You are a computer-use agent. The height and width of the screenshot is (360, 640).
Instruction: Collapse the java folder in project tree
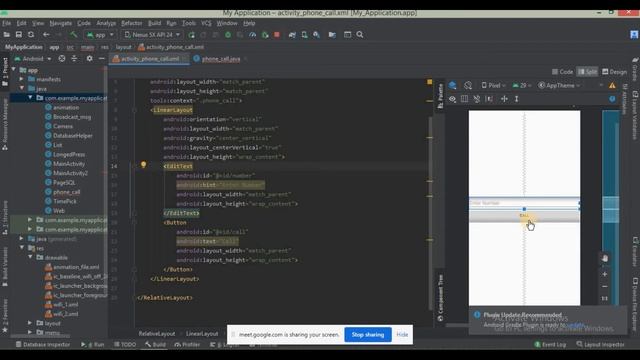(22, 88)
